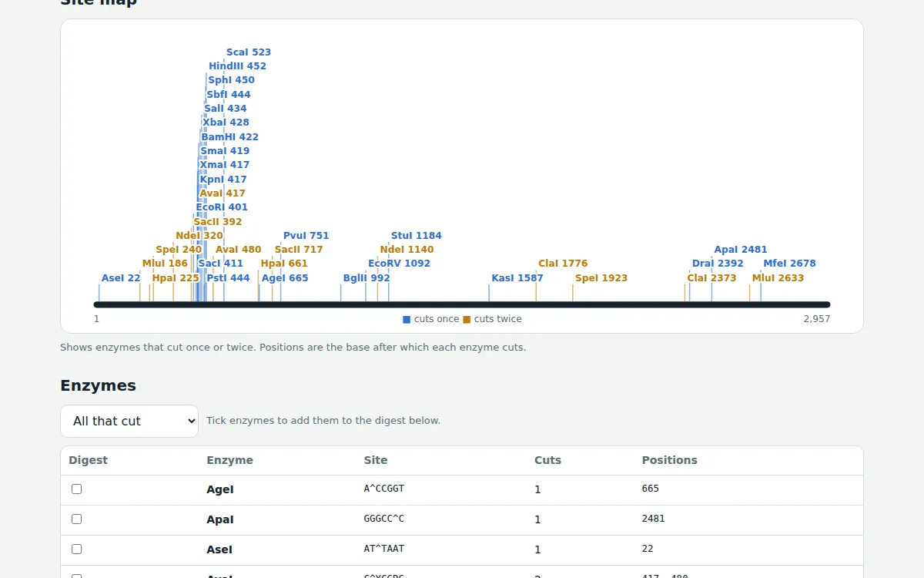
Task: Click the SphI 450 site label
Action: [x=231, y=80]
